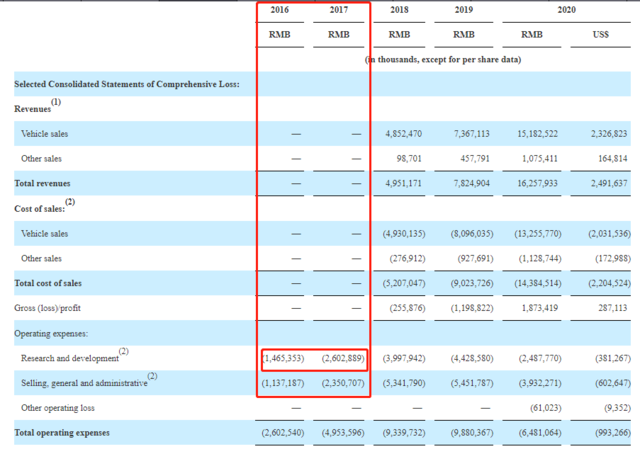Click 2018 vehicle sales revenue 4,852,470
640x449 pixels.
[x=404, y=134]
